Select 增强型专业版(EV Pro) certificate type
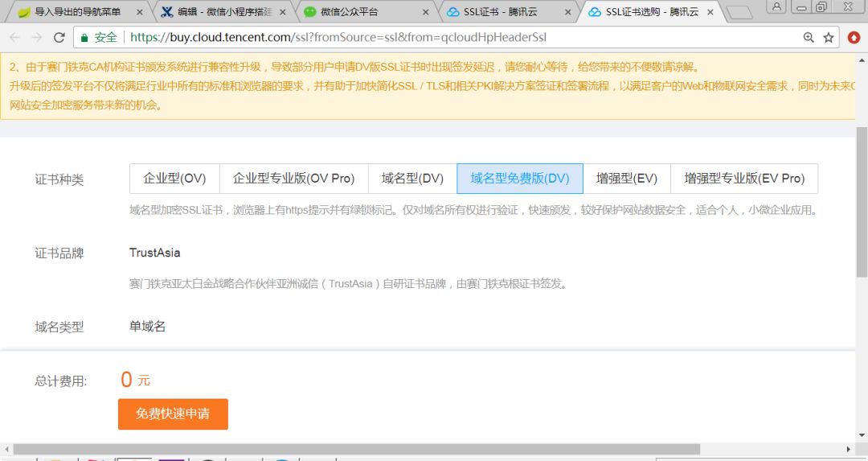Viewport: 868px width, 461px height. [x=744, y=179]
